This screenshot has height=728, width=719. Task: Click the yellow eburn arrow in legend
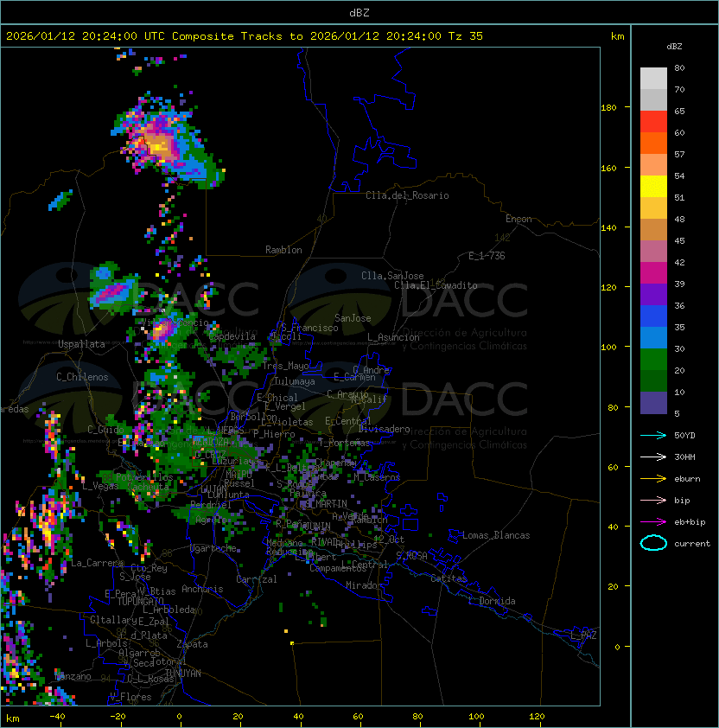point(653,478)
